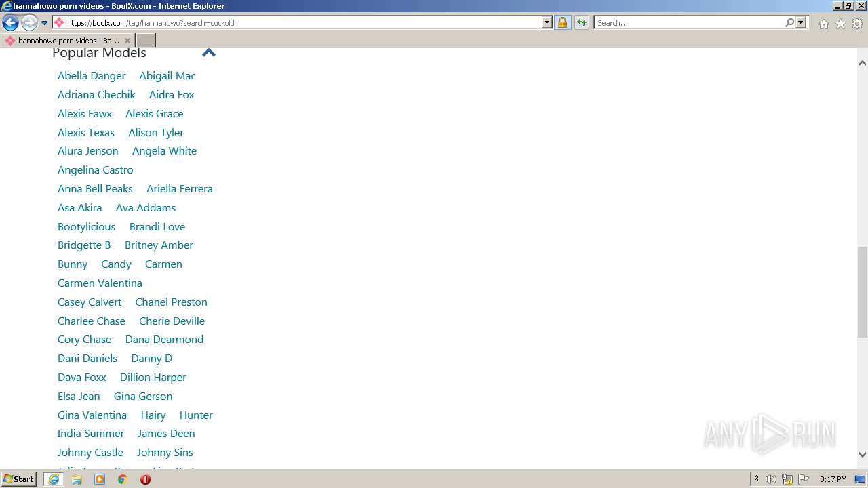Screen dimensions: 868x488
Task: Open the Tools gear icon
Action: click(x=857, y=24)
